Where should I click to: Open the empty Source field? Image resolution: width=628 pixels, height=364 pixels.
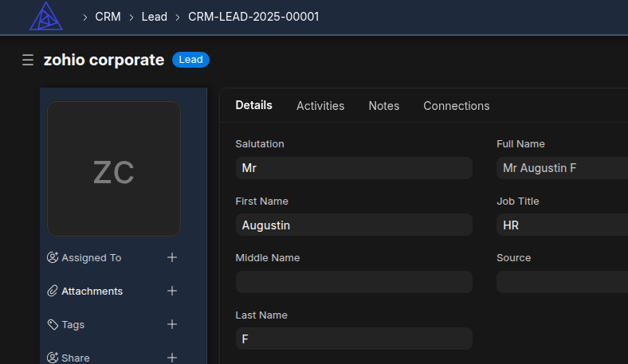click(562, 282)
